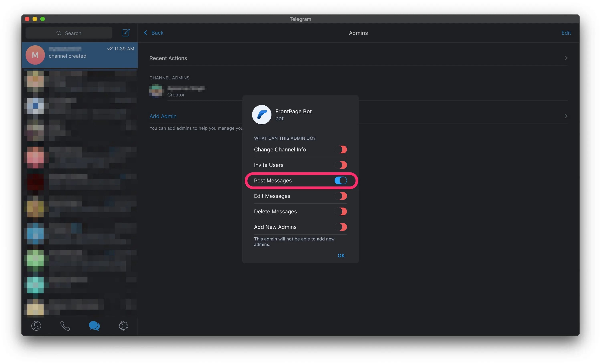The width and height of the screenshot is (601, 364).
Task: Click the Back chevron arrow icon
Action: [x=146, y=33]
